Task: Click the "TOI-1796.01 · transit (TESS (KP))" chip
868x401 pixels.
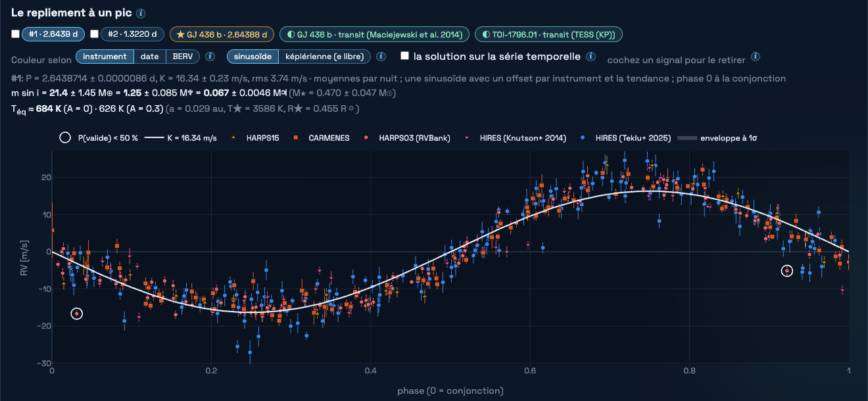Action: click(x=549, y=34)
